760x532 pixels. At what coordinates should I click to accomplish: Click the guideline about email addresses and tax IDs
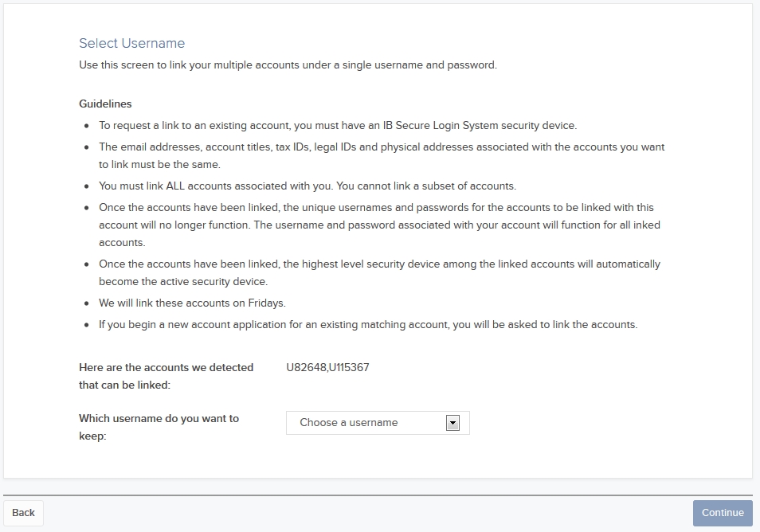pyautogui.click(x=382, y=155)
